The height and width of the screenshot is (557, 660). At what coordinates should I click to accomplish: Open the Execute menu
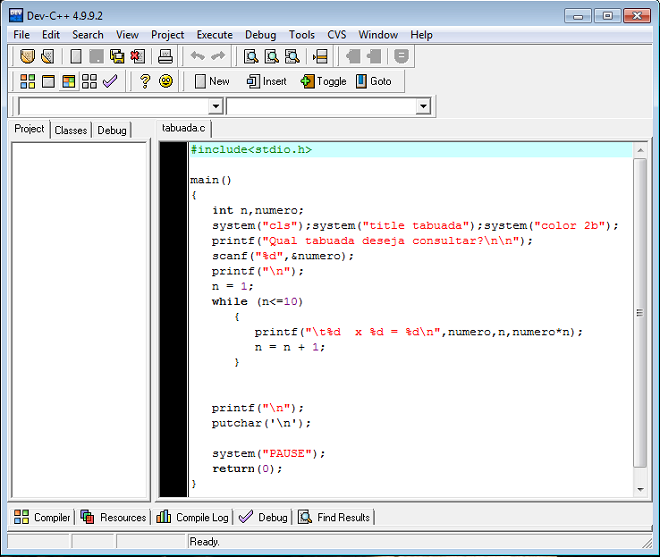click(214, 34)
